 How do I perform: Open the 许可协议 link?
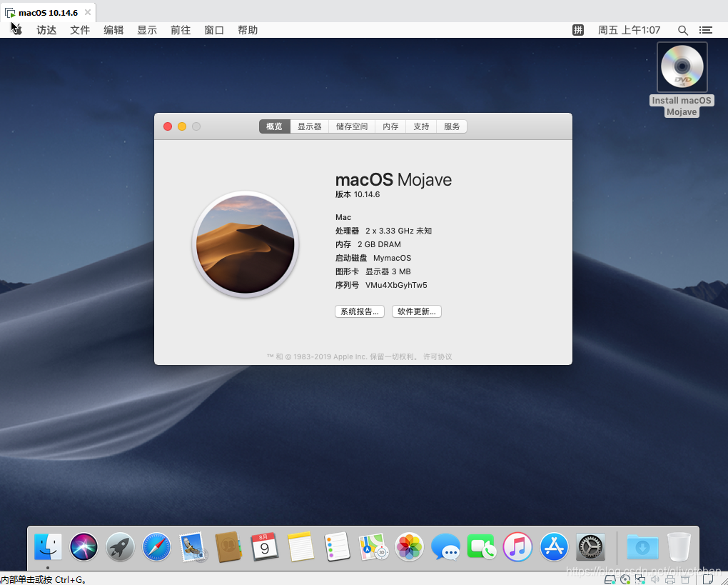[438, 357]
